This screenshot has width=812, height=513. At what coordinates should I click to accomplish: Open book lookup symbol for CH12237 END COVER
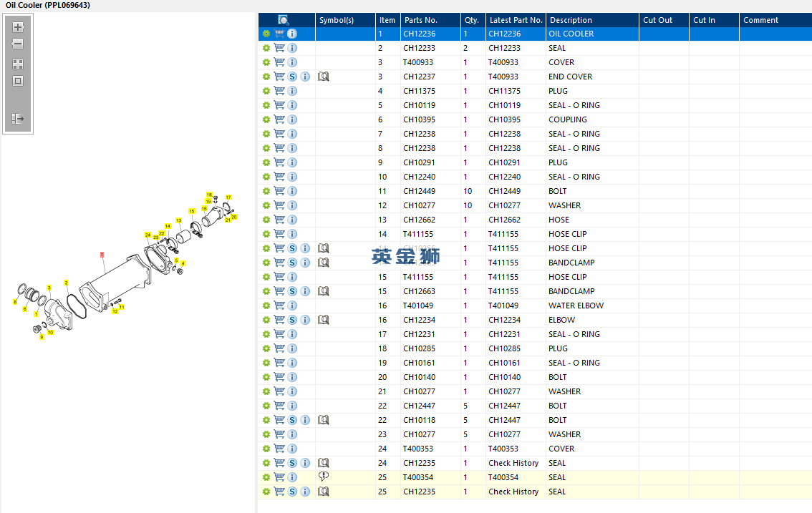[324, 77]
